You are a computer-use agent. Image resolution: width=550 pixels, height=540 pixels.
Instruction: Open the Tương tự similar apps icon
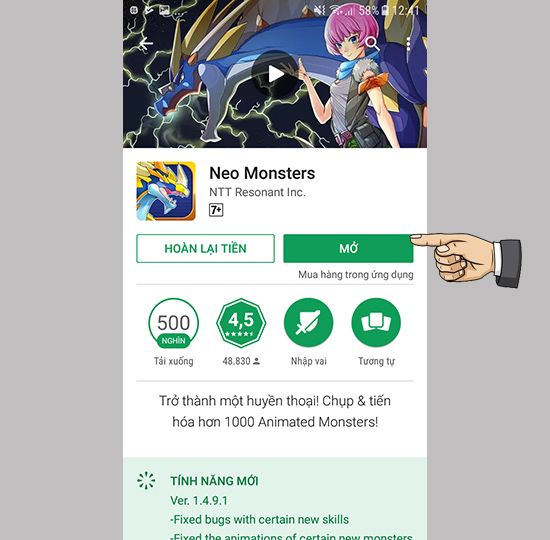(x=376, y=323)
